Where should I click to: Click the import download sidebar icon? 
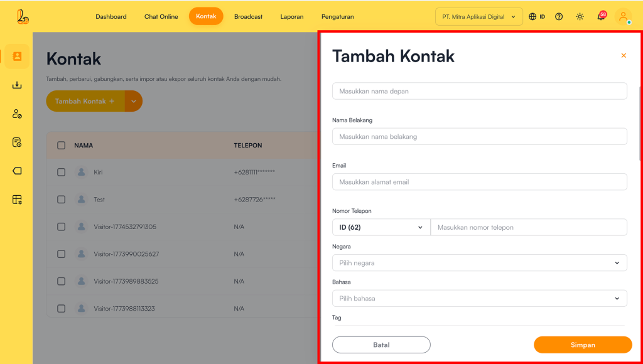click(x=17, y=85)
